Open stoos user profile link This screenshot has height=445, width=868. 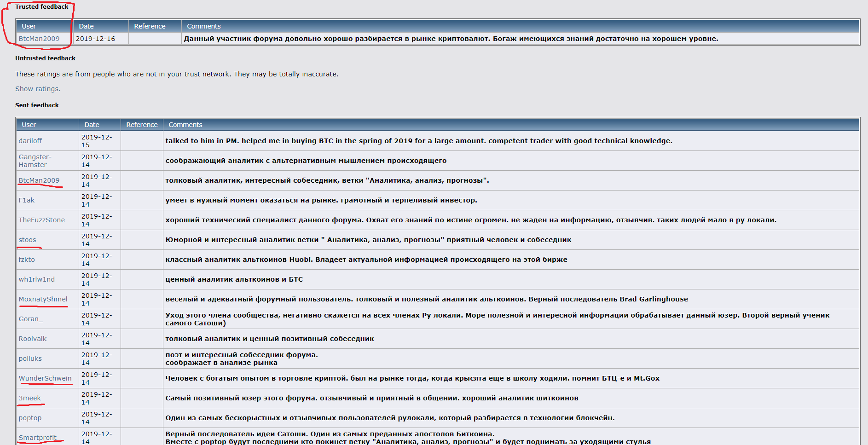[27, 240]
